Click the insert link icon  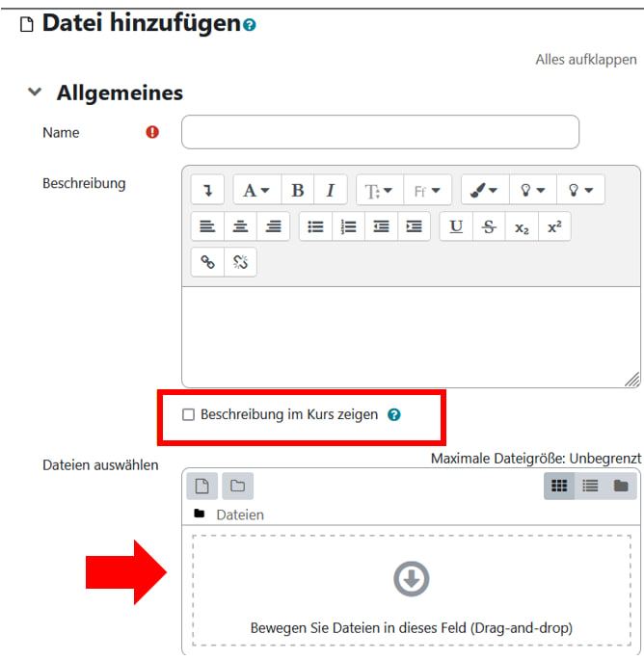[207, 262]
